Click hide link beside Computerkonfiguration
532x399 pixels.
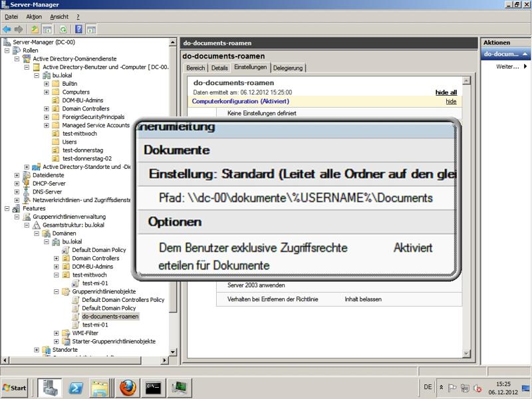pos(451,101)
